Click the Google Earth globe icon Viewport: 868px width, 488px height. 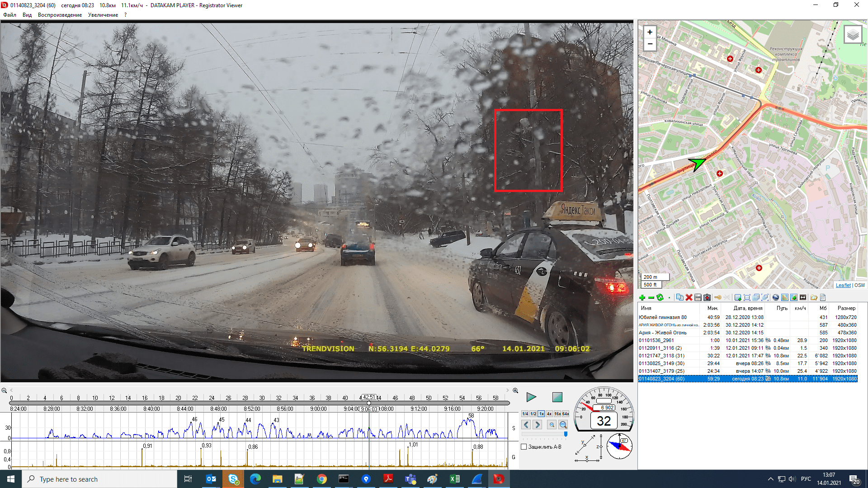(776, 297)
